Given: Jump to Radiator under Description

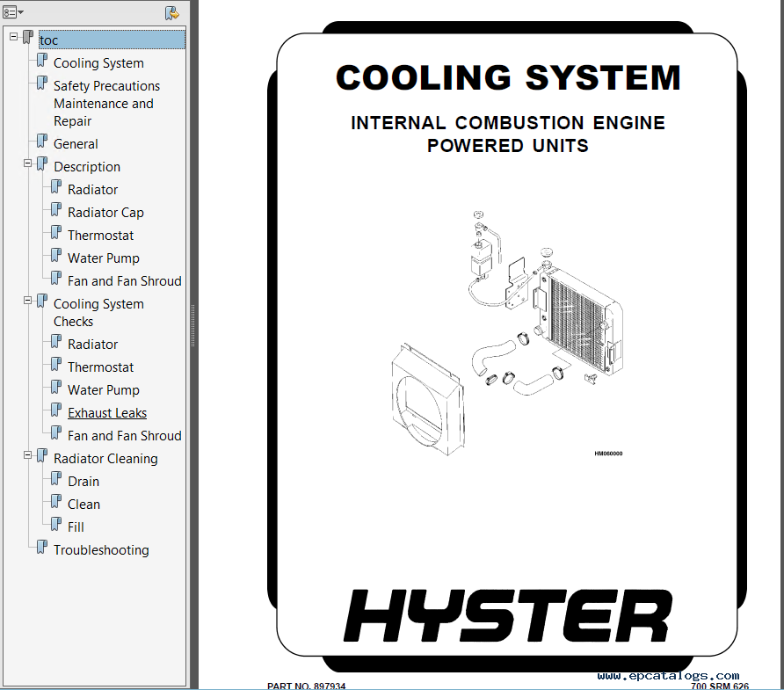Looking at the screenshot, I should (92, 190).
